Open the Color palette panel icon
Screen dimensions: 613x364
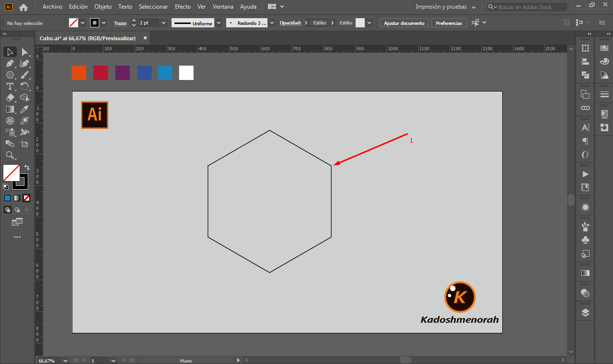[604, 61]
